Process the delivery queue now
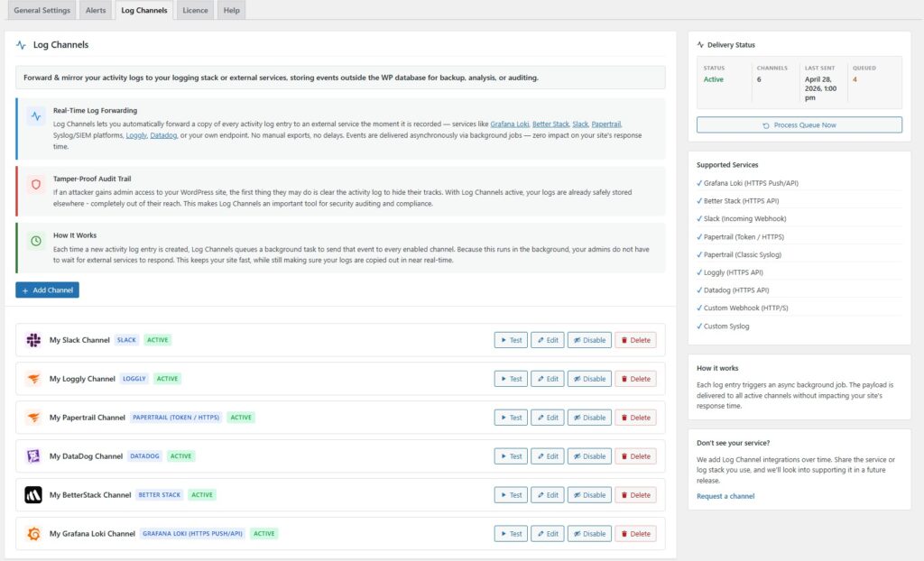Viewport: 924px width, 561px height. coord(799,125)
